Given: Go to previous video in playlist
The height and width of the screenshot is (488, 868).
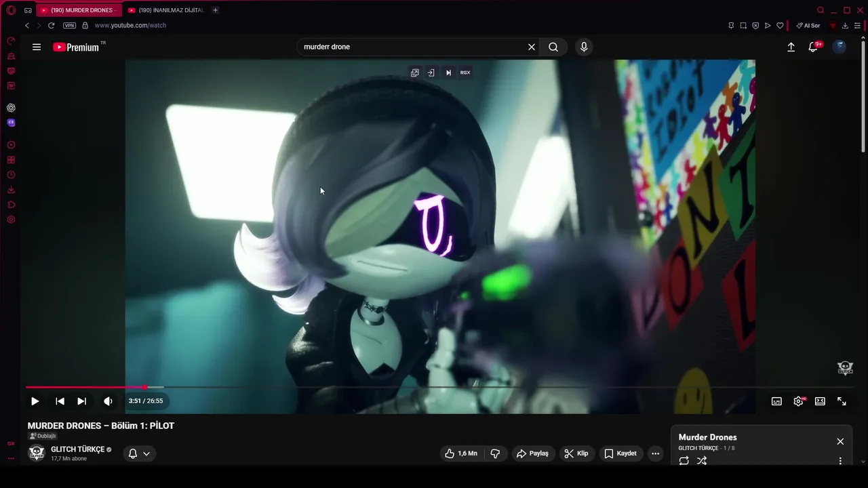Looking at the screenshot, I should point(60,401).
